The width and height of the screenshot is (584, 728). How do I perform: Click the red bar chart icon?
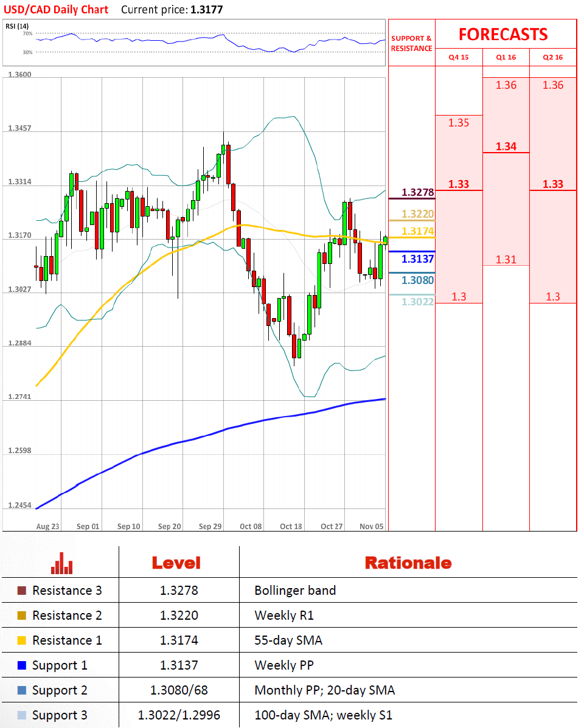click(61, 563)
